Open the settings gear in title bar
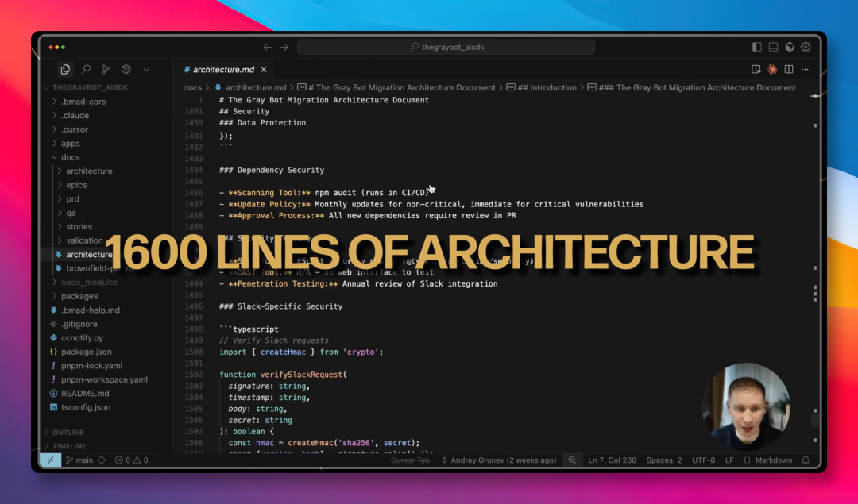 [806, 47]
